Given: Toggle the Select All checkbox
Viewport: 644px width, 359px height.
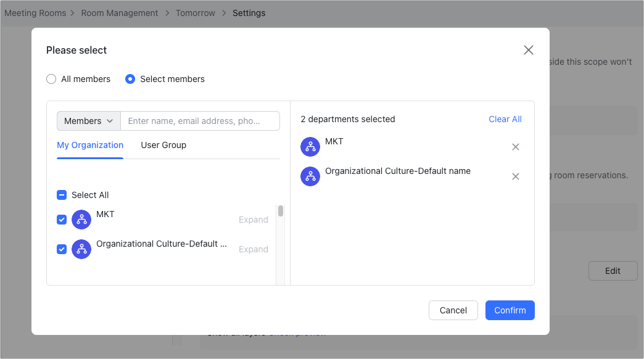Looking at the screenshot, I should click(x=62, y=195).
